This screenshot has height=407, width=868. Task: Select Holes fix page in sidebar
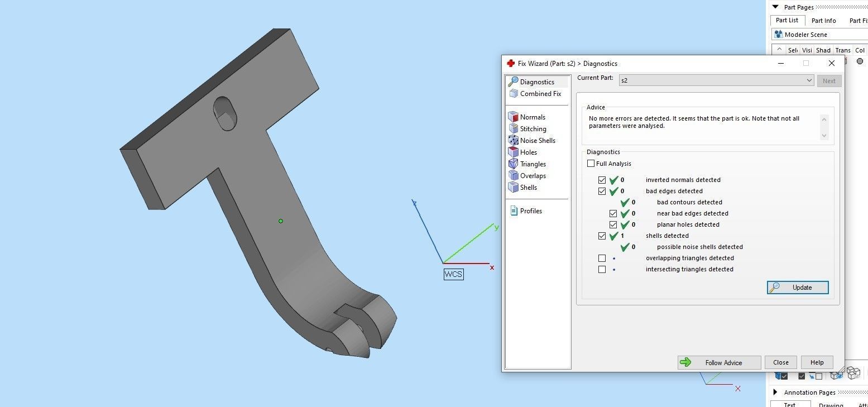[523, 152]
